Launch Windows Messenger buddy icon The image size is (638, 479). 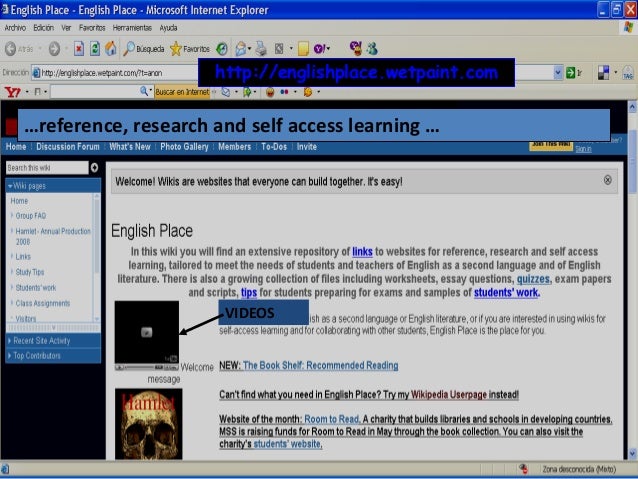pyautogui.click(x=372, y=48)
